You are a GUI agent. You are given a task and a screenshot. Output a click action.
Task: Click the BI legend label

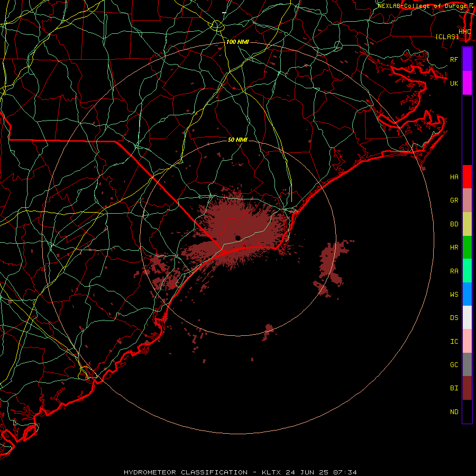tap(454, 388)
